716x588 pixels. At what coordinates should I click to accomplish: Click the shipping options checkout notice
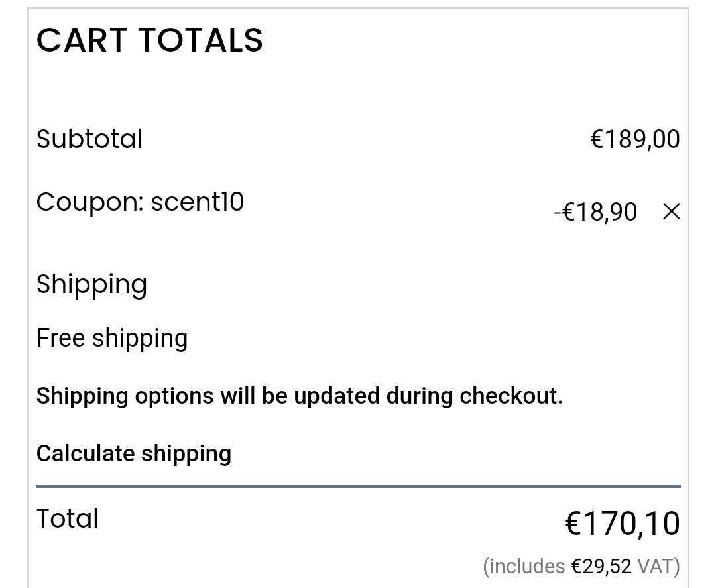[299, 396]
